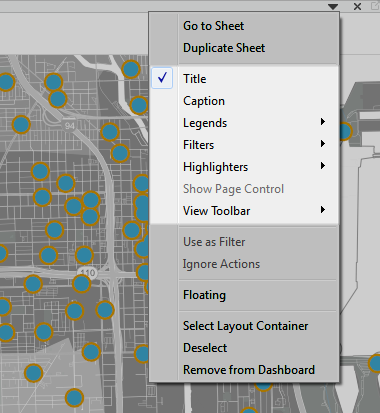The image size is (380, 413).
Task: Open the Highlighters submenu
Action: (244, 167)
